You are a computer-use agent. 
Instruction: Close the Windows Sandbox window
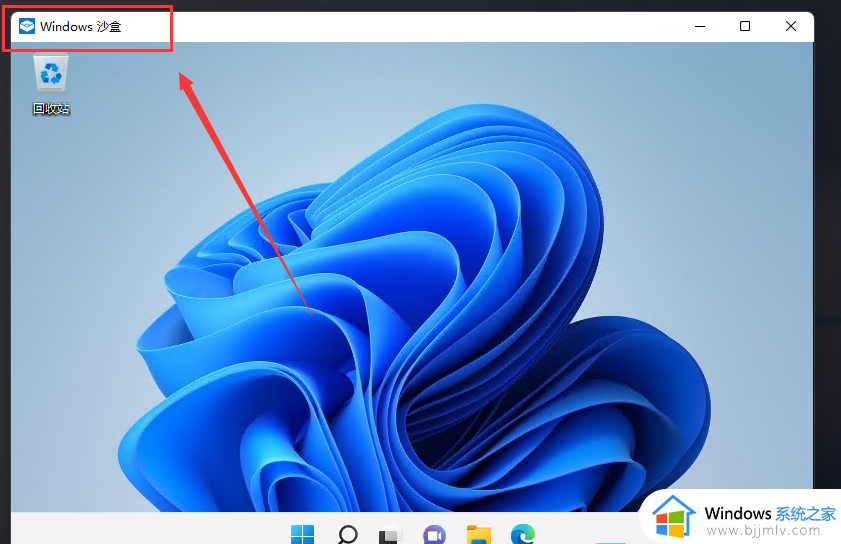coord(791,26)
